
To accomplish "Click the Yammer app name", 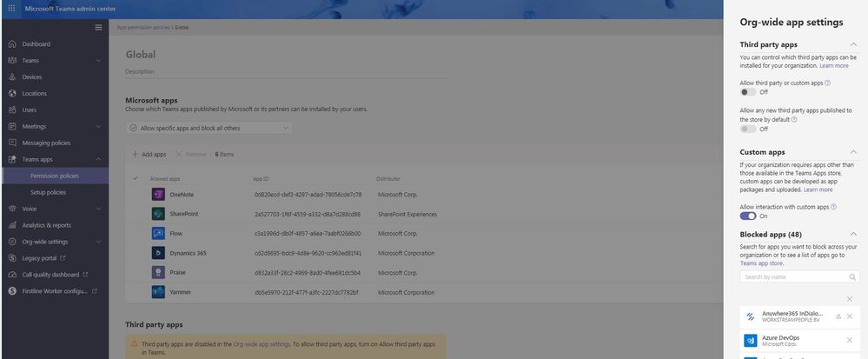I will pos(181,292).
